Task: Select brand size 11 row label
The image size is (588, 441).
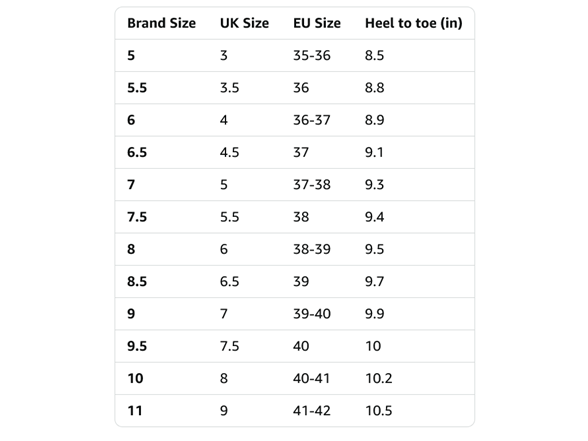Action: (x=135, y=410)
